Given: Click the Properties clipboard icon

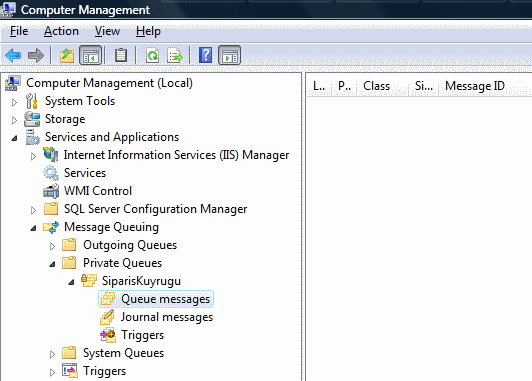Looking at the screenshot, I should 121,55.
